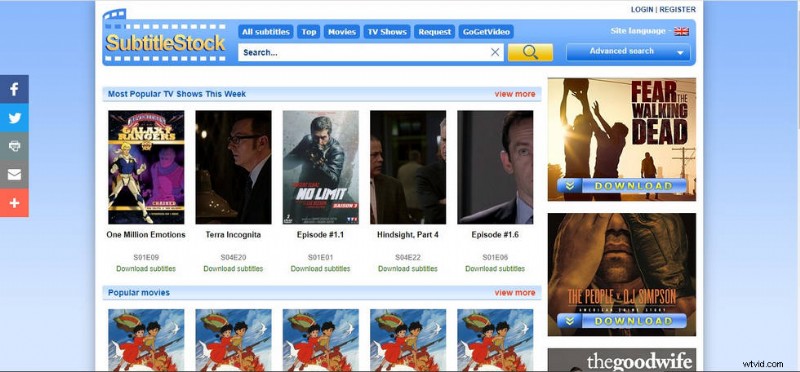Screen dimensions: 800x372
Task: Share page via Facebook sidebar icon
Action: [x=14, y=89]
